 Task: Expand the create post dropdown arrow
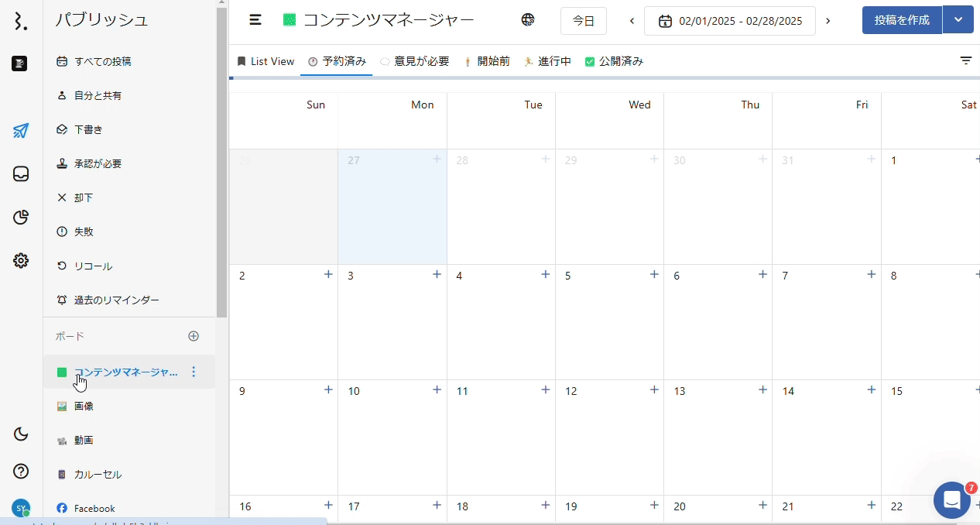point(958,20)
